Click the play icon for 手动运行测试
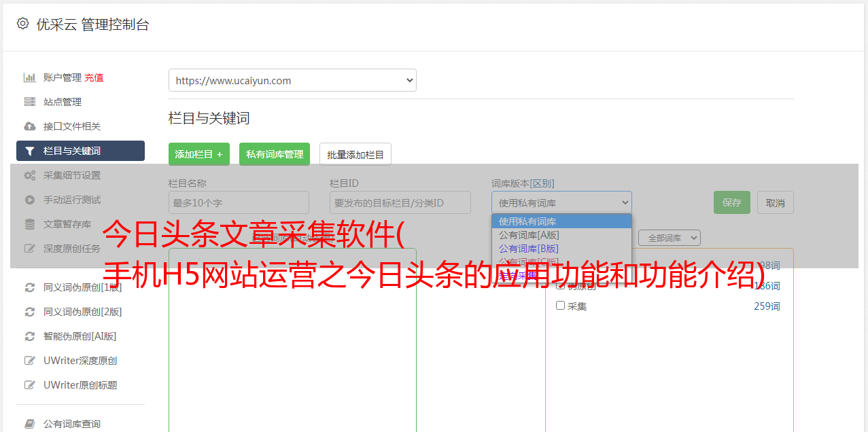The width and height of the screenshot is (868, 432). coord(30,200)
